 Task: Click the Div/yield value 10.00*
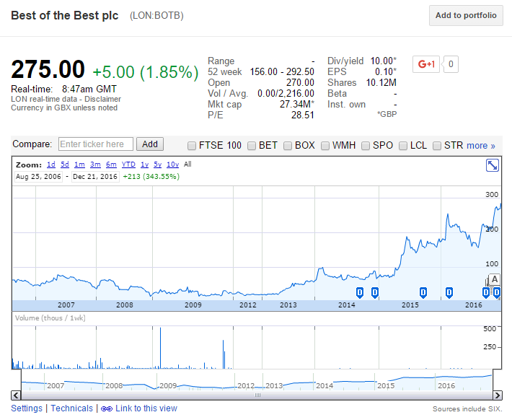(x=384, y=61)
